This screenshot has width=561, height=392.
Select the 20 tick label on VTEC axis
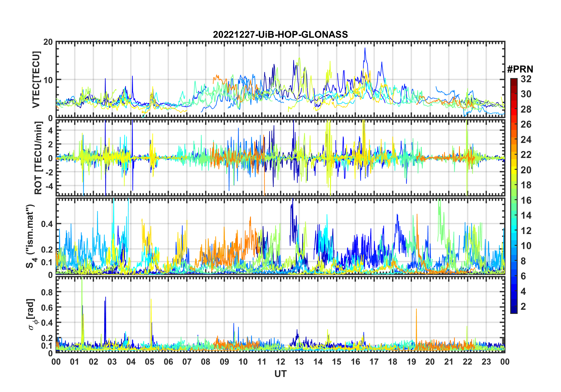pos(48,42)
